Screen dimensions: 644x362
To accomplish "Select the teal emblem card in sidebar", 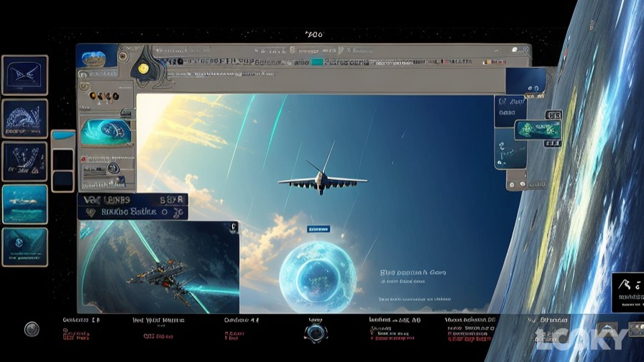I will [24, 248].
